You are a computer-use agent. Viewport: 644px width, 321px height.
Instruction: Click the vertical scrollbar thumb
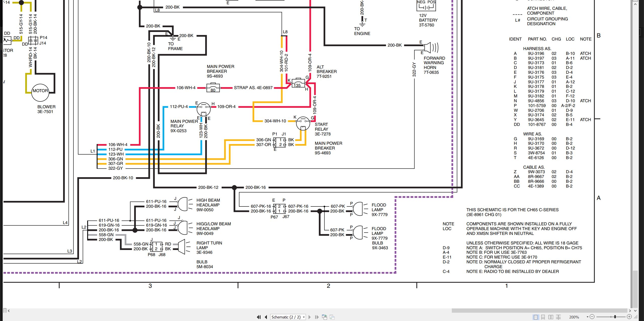click(635, 289)
